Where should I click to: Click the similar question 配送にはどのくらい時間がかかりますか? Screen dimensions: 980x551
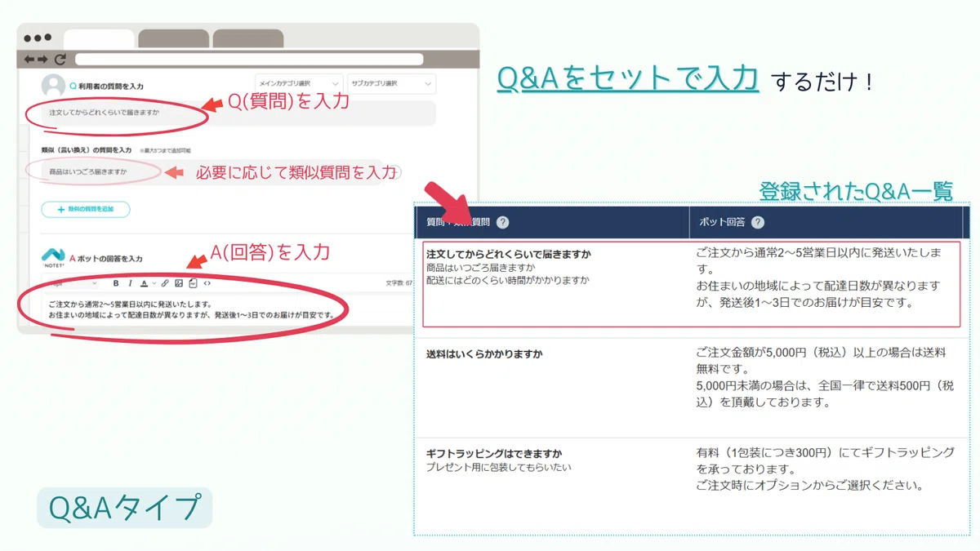[507, 280]
